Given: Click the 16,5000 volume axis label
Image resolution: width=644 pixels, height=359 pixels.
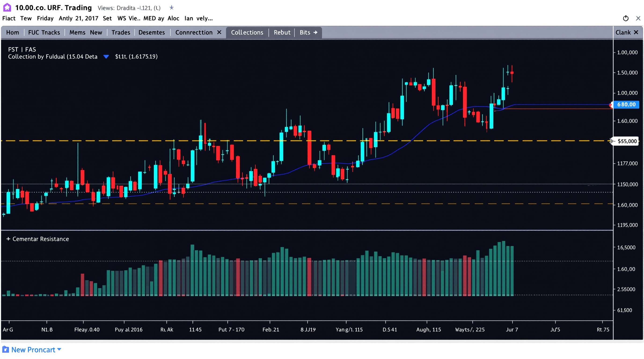Looking at the screenshot, I should (x=626, y=248).
